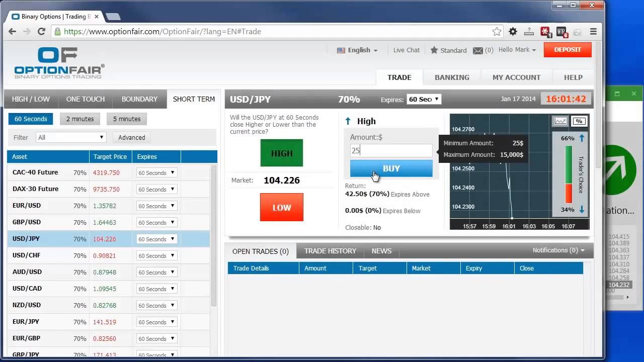Select the 5 minutes duration option
The image size is (644, 362).
click(x=127, y=119)
